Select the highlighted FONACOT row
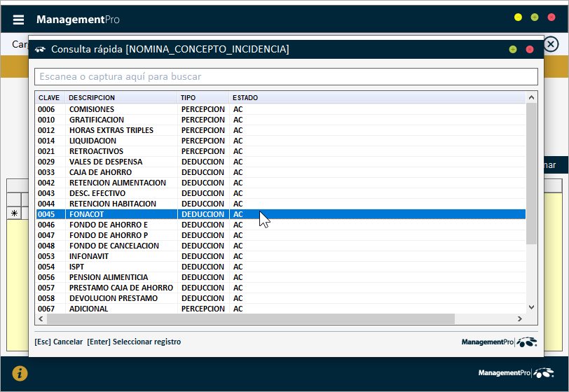 280,214
